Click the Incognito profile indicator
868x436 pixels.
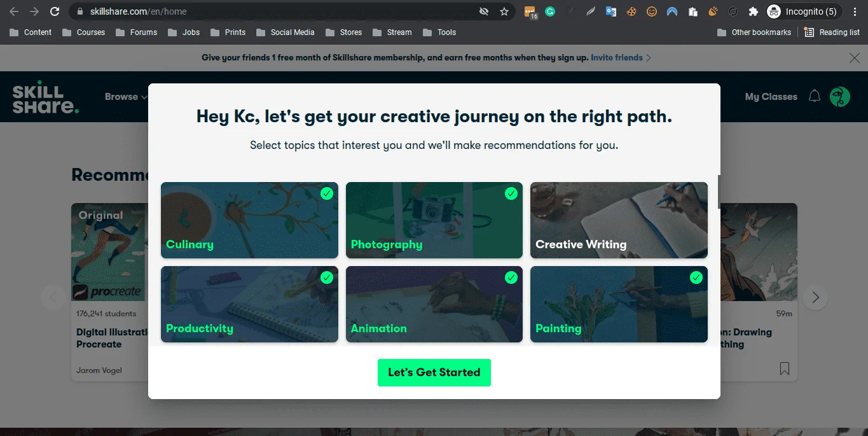pyautogui.click(x=804, y=11)
